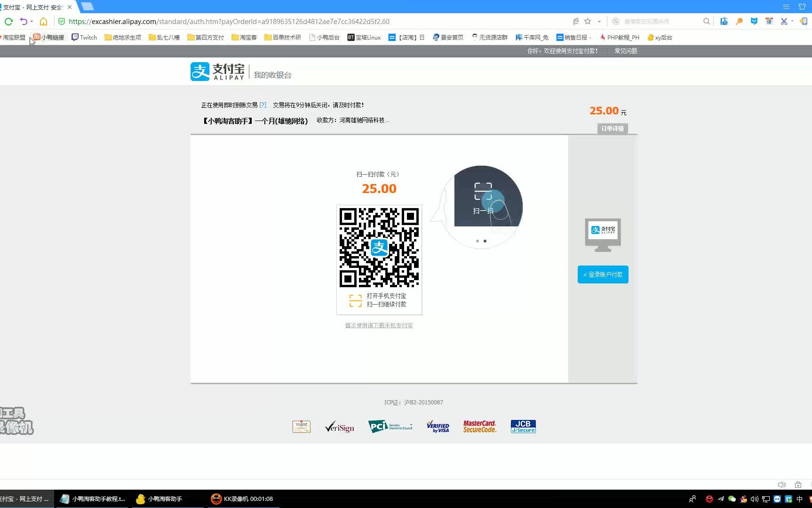Viewport: 812px width, 508px height.
Task: Open the 百单技术研 bookmark folder
Action: click(x=283, y=37)
